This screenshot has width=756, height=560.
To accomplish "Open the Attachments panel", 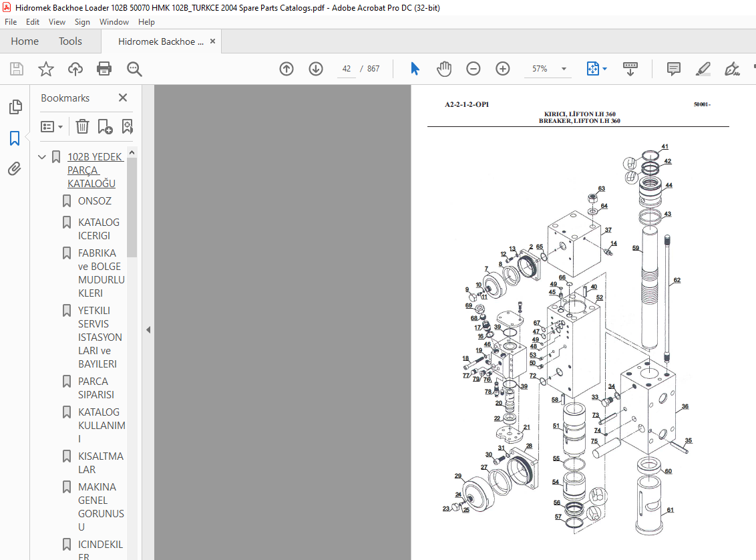I will coord(15,169).
